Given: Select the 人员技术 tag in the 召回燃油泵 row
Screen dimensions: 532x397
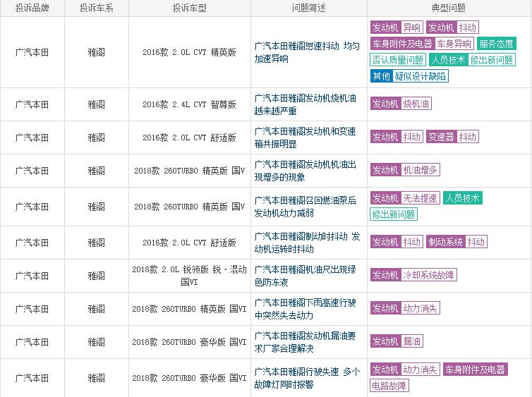Looking at the screenshot, I should (x=462, y=198).
